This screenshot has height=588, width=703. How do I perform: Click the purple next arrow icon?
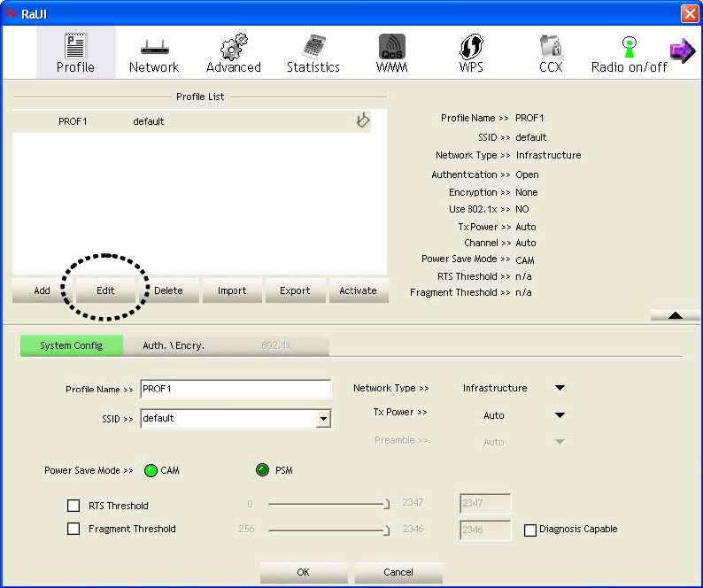point(682,50)
